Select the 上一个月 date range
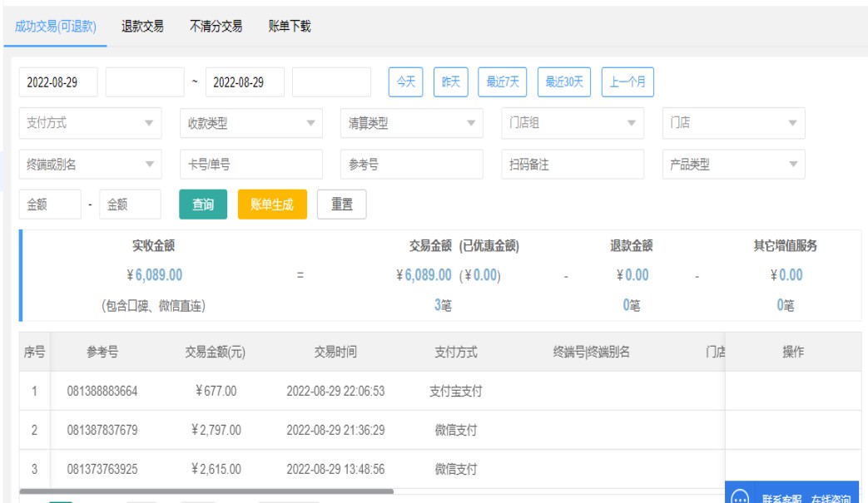The height and width of the screenshot is (503, 868). tap(627, 82)
